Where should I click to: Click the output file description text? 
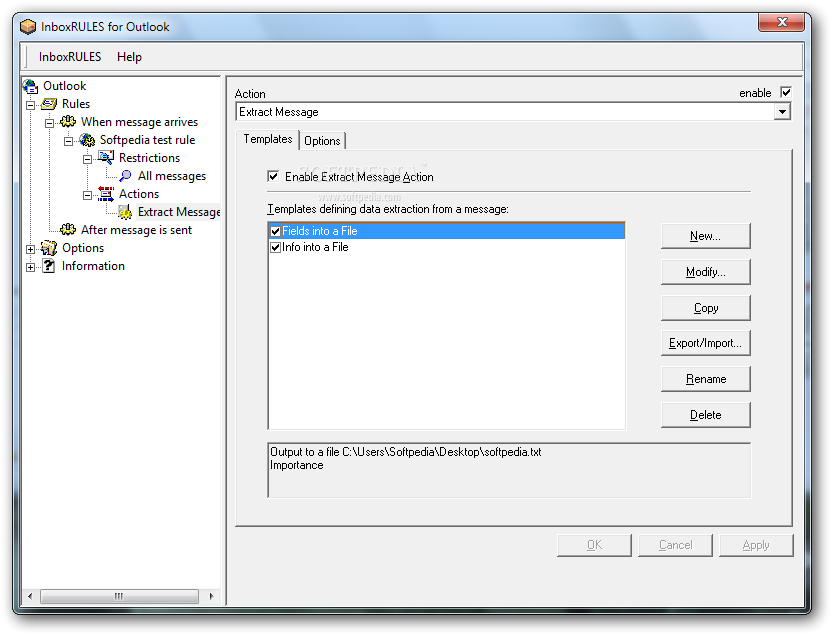(406, 452)
